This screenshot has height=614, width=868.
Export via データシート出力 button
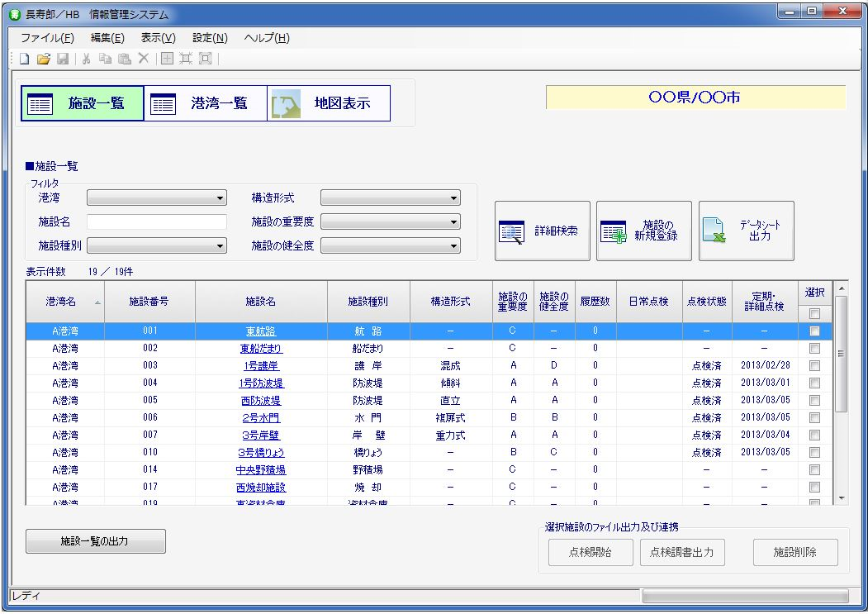(x=746, y=231)
